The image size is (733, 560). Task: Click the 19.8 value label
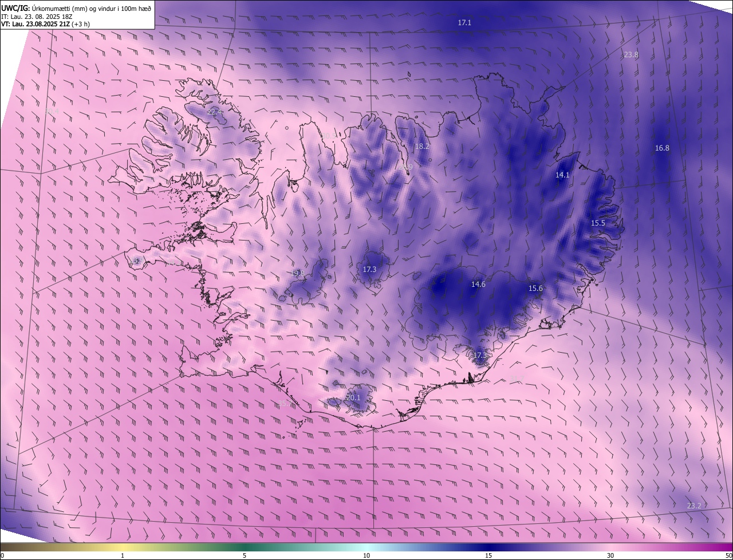297,274
